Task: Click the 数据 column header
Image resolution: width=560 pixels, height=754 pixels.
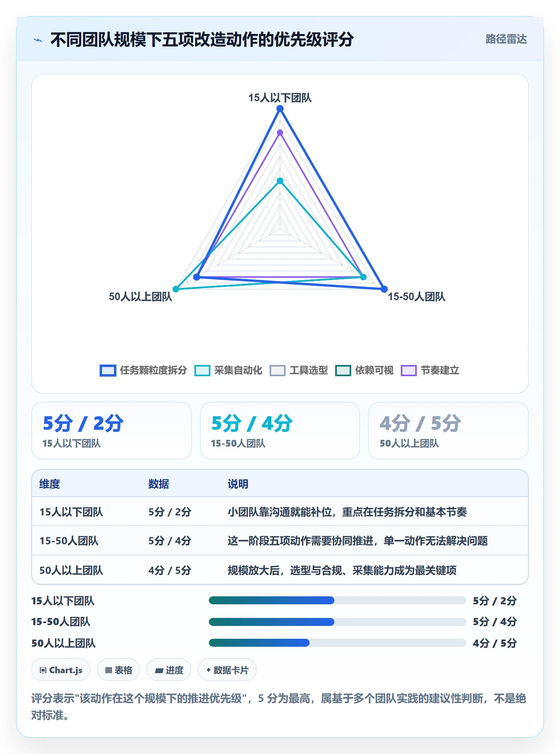Action: pyautogui.click(x=159, y=484)
